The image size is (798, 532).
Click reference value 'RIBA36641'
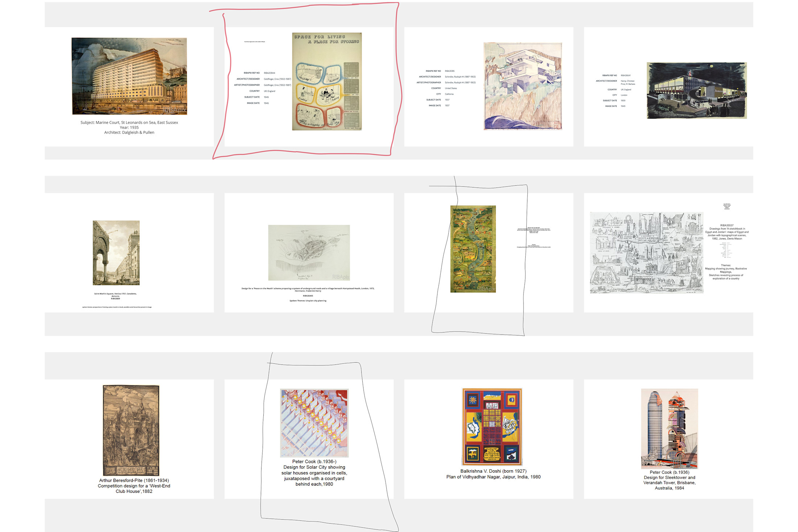[626, 75]
